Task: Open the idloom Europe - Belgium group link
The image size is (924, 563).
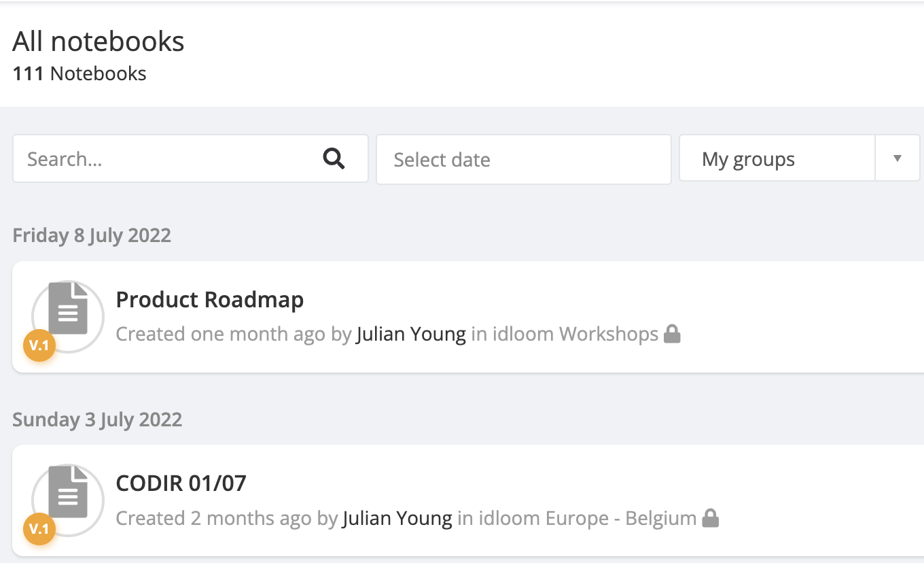Action: (x=587, y=518)
